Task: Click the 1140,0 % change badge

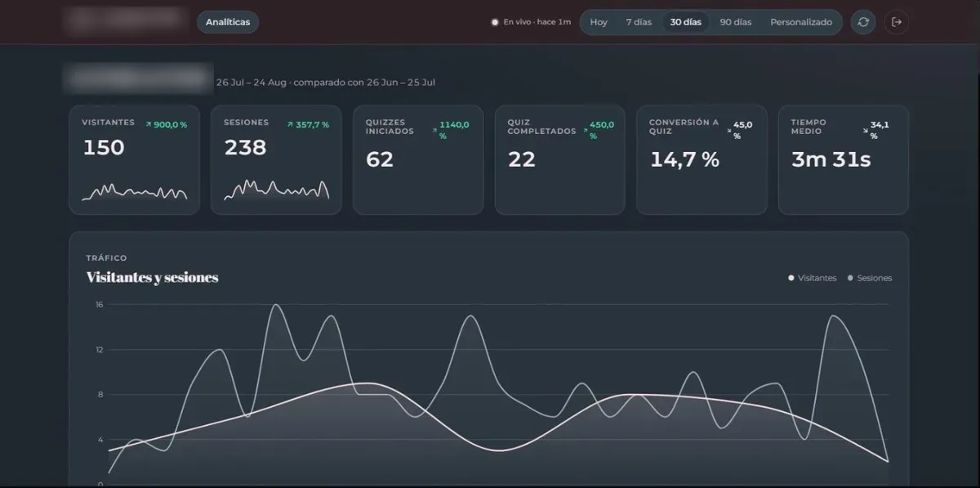Action: coord(450,130)
